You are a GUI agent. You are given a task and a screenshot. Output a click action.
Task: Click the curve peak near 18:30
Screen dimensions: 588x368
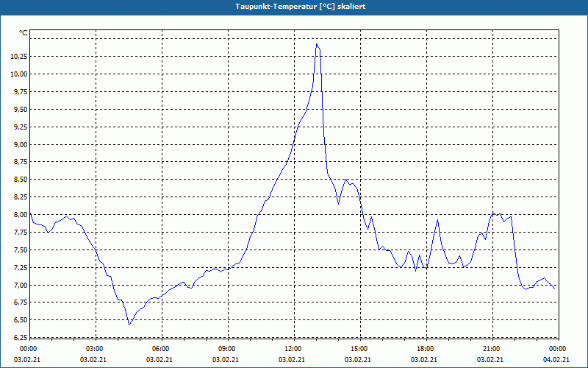click(437, 220)
